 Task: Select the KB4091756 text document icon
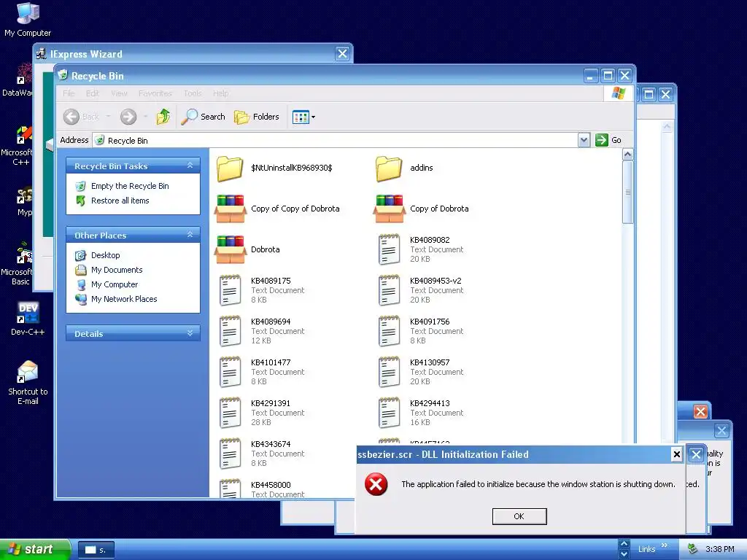[x=390, y=332]
